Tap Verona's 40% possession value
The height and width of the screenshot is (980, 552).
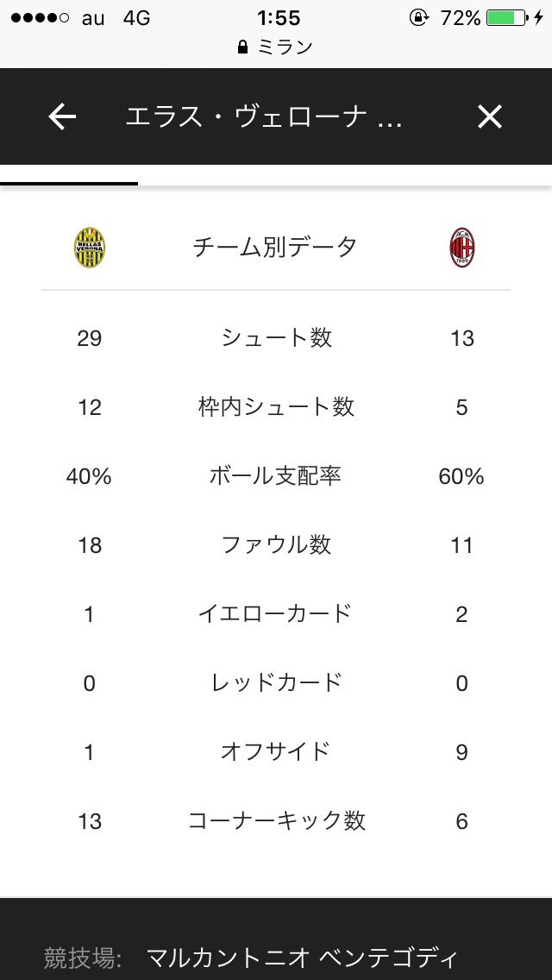(89, 476)
